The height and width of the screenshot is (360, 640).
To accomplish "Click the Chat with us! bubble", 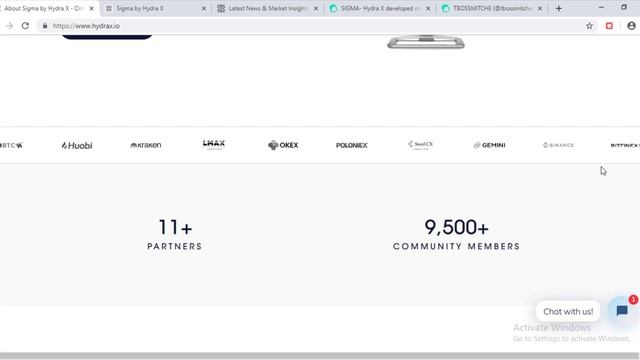I will pyautogui.click(x=568, y=311).
